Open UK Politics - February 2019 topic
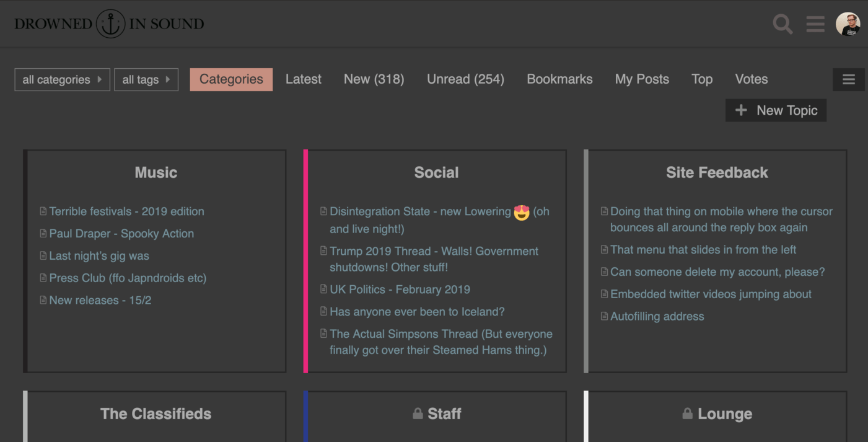 (400, 290)
